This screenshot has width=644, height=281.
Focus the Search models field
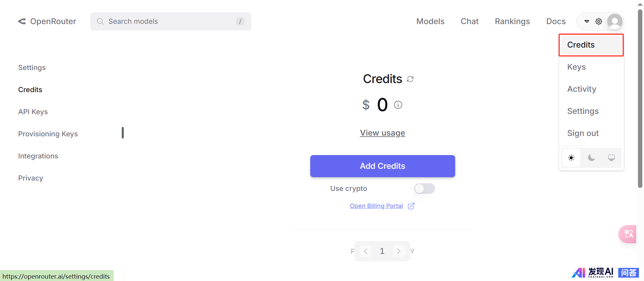tap(170, 21)
